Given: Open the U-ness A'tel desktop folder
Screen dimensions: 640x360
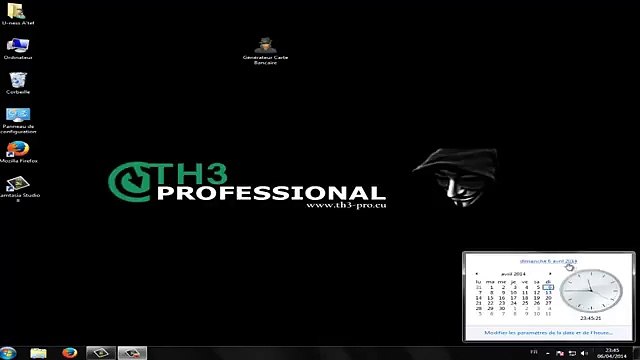Looking at the screenshot, I should [18, 14].
